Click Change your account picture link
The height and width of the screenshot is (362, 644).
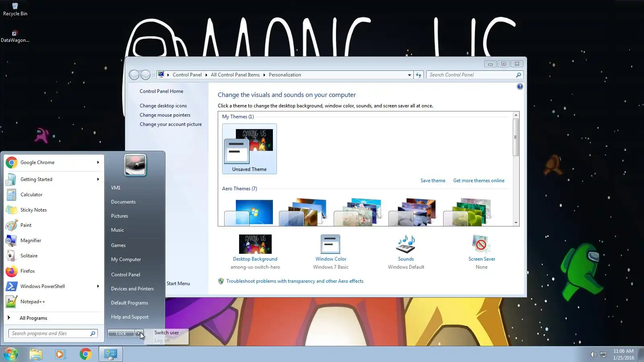coord(171,124)
